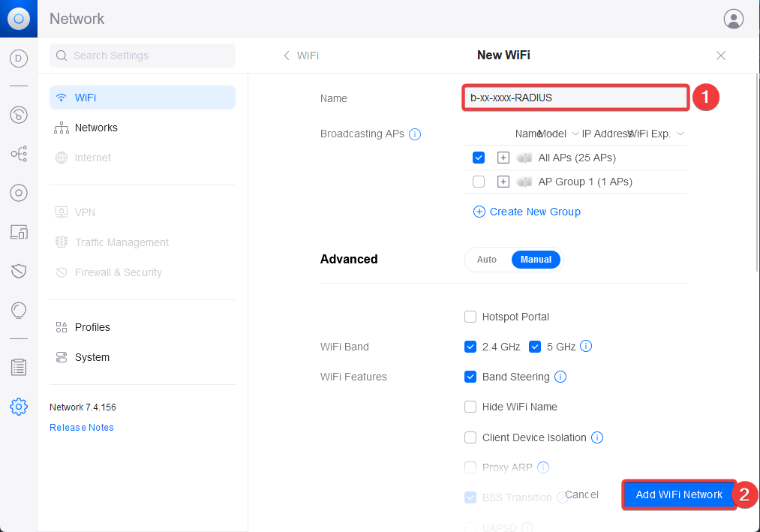760x532 pixels.
Task: Click the Cancel button
Action: coord(581,494)
